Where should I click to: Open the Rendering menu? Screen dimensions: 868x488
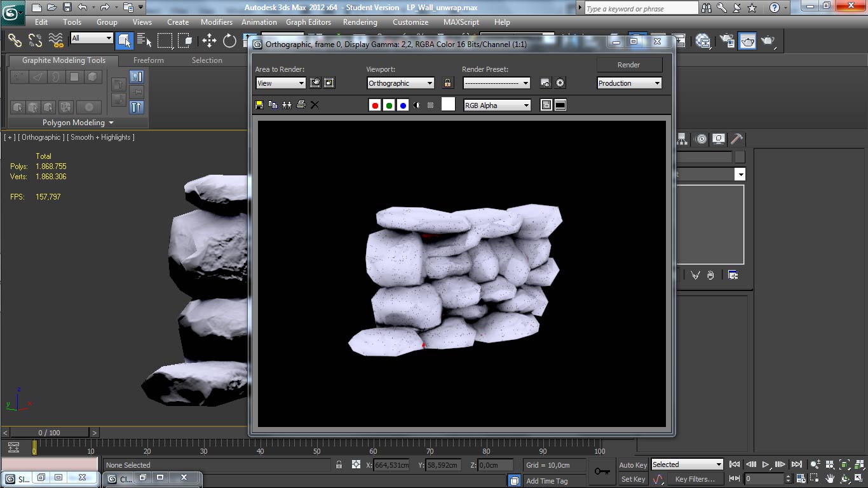point(360,22)
